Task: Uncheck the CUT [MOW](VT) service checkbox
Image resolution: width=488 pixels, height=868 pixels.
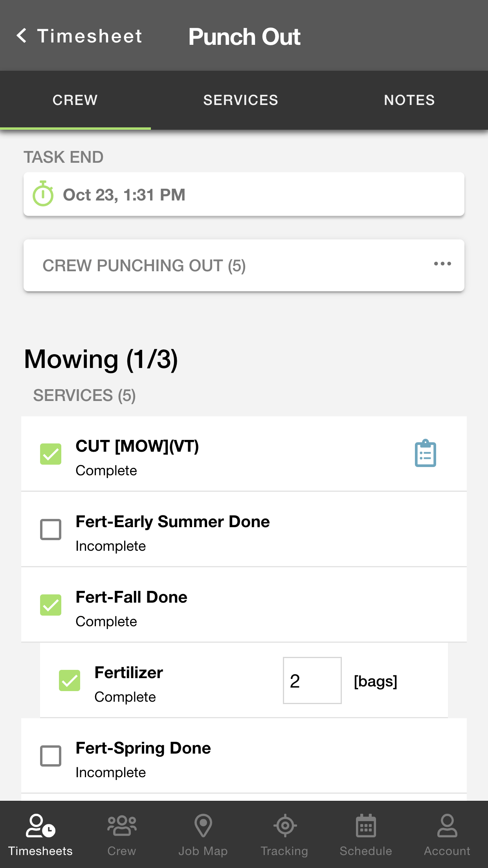Action: click(51, 454)
